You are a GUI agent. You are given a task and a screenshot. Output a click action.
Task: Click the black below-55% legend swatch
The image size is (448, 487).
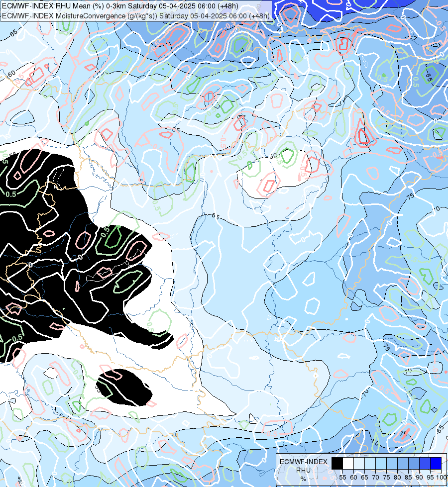click(x=337, y=463)
